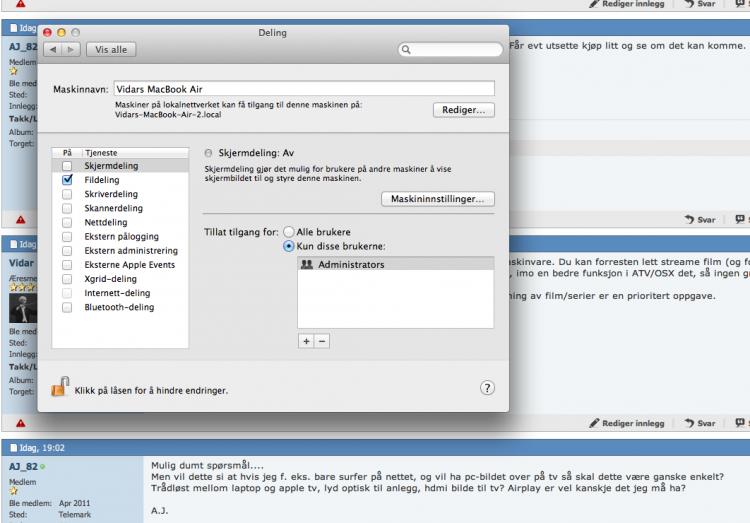The image size is (750, 523).
Task: Click the search field in the Deling toolbar
Action: 450,50
